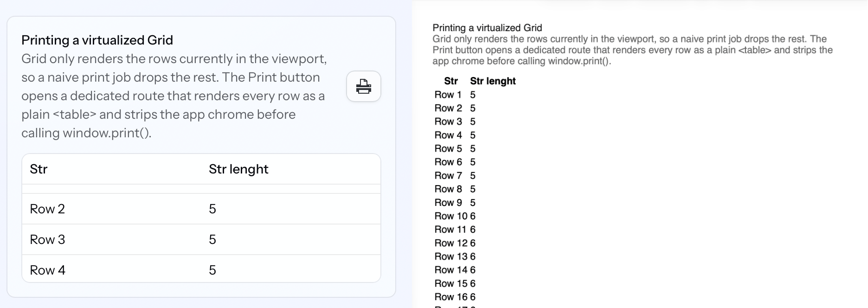Click the value 5 beside Row 4
This screenshot has height=308, width=868.
[x=212, y=270]
